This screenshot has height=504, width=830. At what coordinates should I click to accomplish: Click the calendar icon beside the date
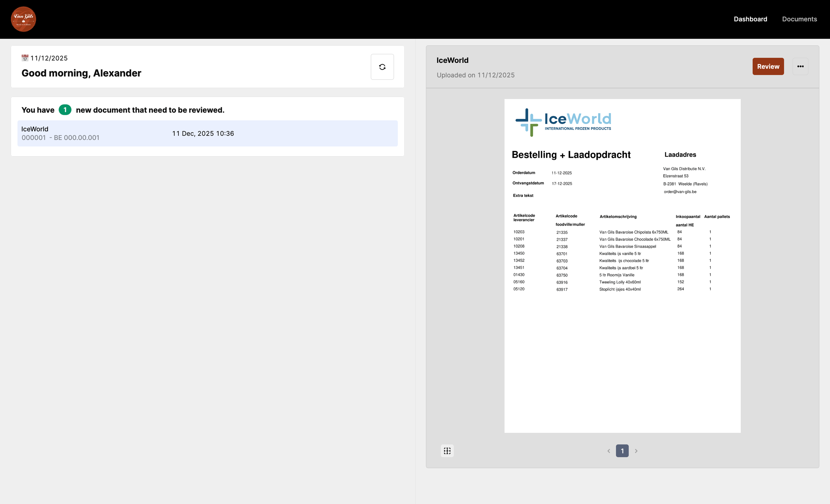(25, 58)
